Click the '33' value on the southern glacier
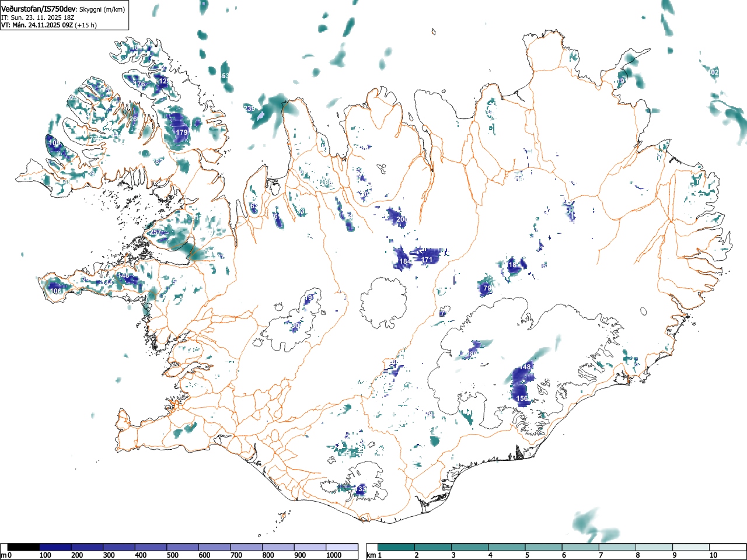This screenshot has width=747, height=560. (x=362, y=489)
